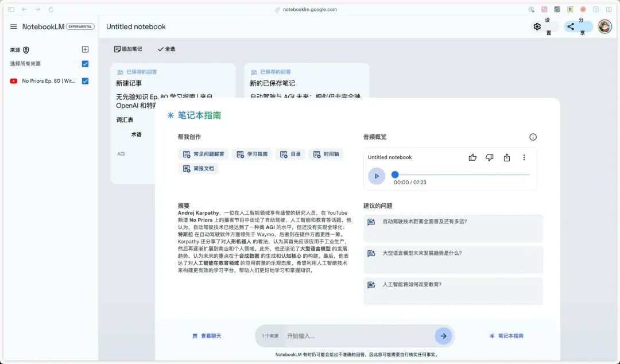
Task: Select all notes with 全选
Action: click(x=166, y=49)
